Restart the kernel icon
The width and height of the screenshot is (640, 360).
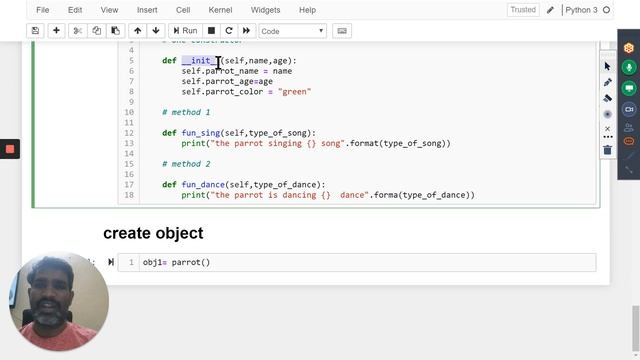pyautogui.click(x=229, y=31)
